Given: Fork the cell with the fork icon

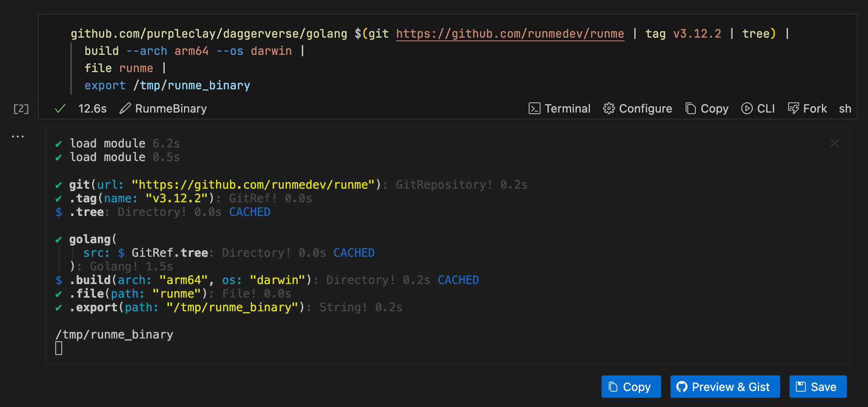Looking at the screenshot, I should pos(794,109).
